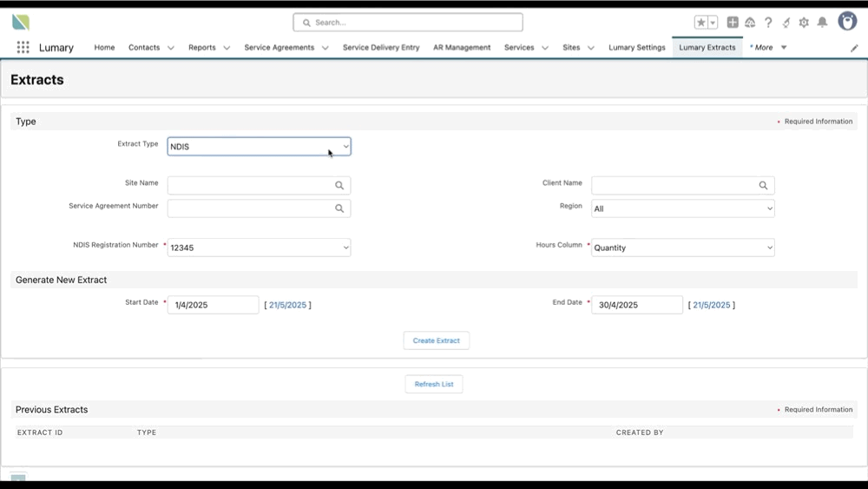868x489 pixels.
Task: Click the Site Name input field
Action: point(259,186)
